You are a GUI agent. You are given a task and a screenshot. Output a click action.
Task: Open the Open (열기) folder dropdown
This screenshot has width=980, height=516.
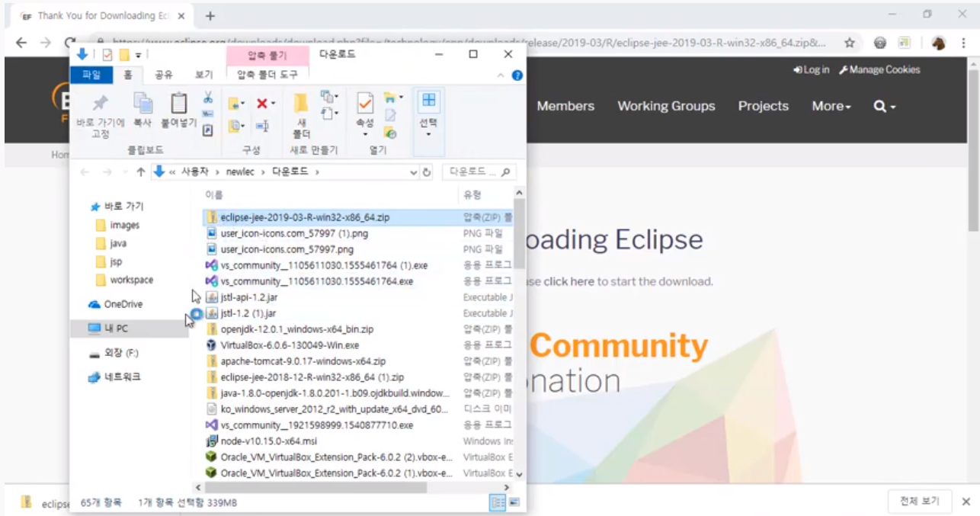pyautogui.click(x=393, y=98)
